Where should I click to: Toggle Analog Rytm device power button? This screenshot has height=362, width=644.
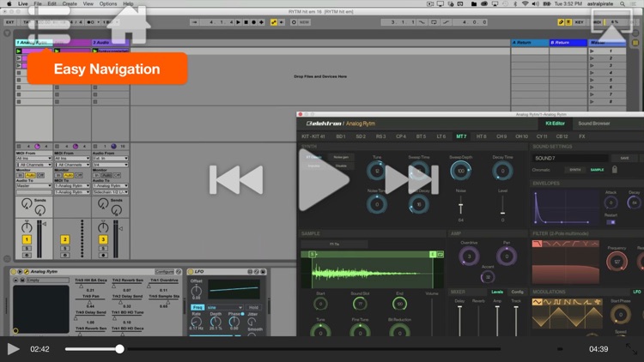[x=13, y=272]
